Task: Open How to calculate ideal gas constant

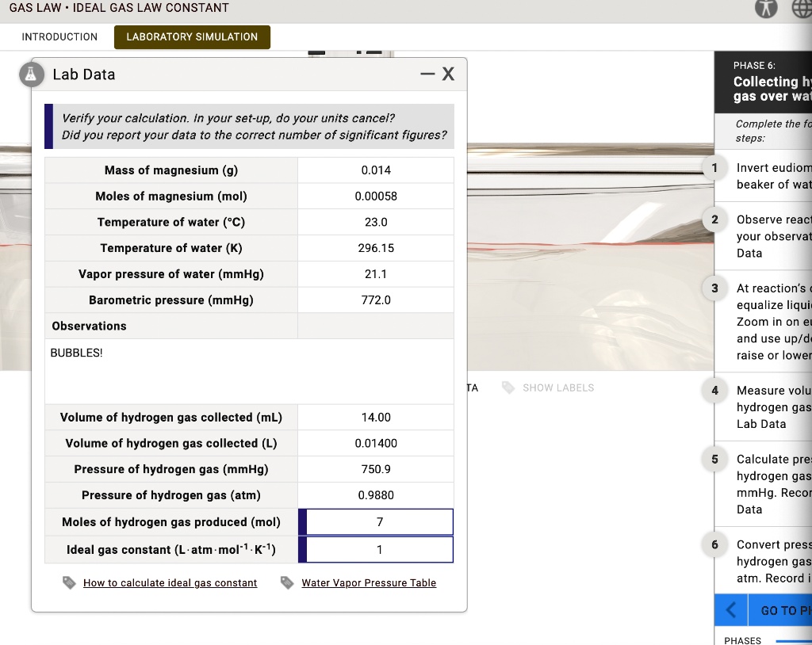Action: tap(170, 583)
